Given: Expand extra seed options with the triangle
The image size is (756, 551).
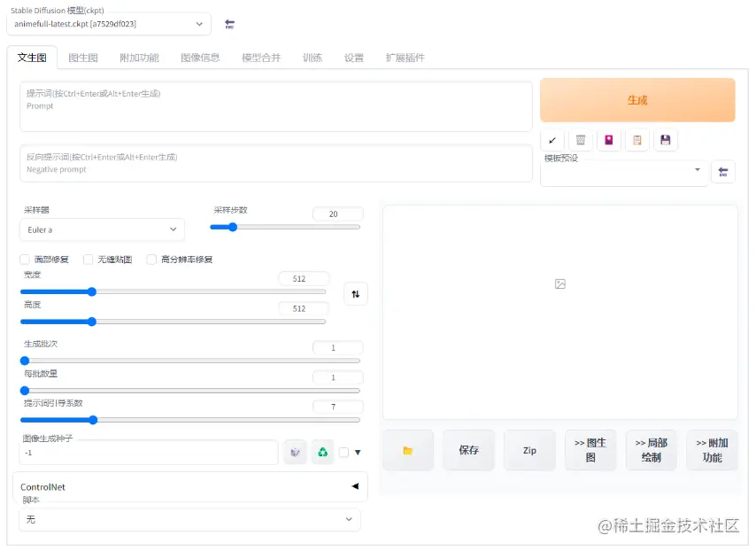Looking at the screenshot, I should 358,453.
